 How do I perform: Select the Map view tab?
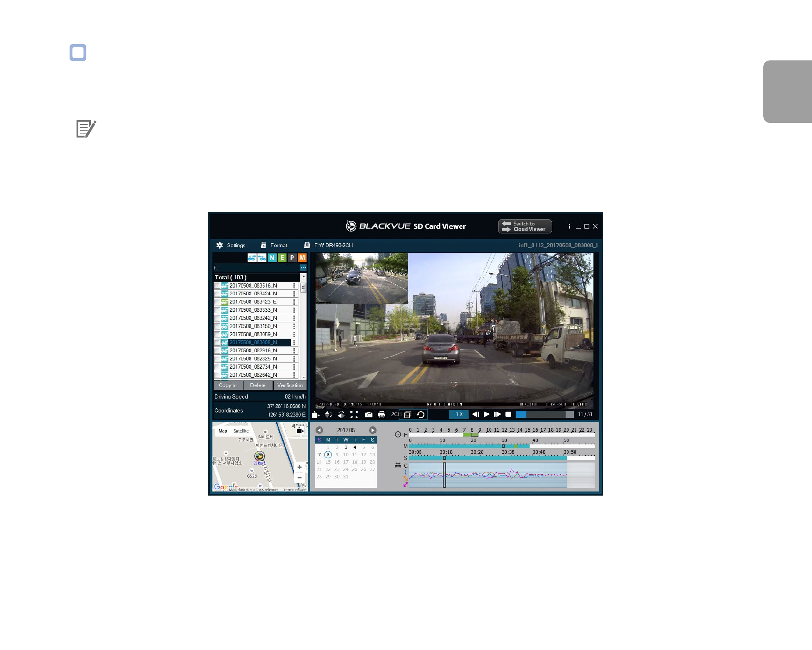point(223,431)
